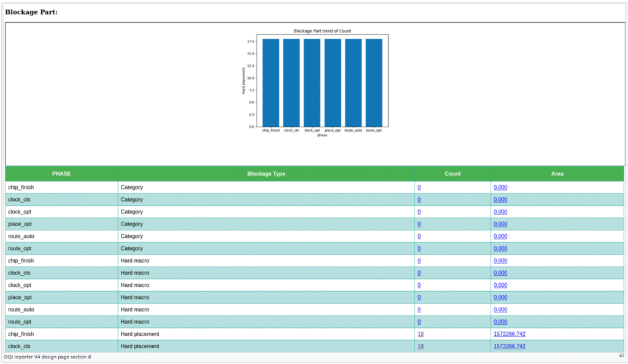The width and height of the screenshot is (628, 364).
Task: Click the Blockage Type column header
Action: (266, 173)
